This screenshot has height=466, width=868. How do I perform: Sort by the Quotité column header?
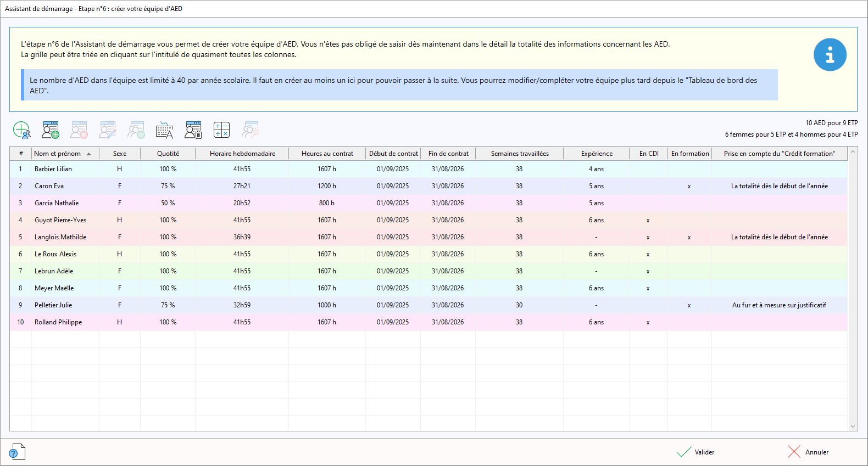(168, 154)
